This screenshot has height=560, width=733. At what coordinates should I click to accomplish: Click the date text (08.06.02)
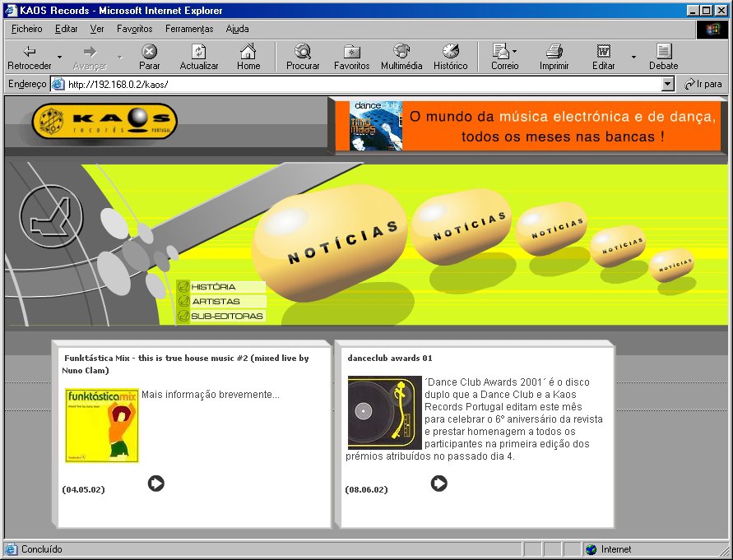click(x=367, y=489)
